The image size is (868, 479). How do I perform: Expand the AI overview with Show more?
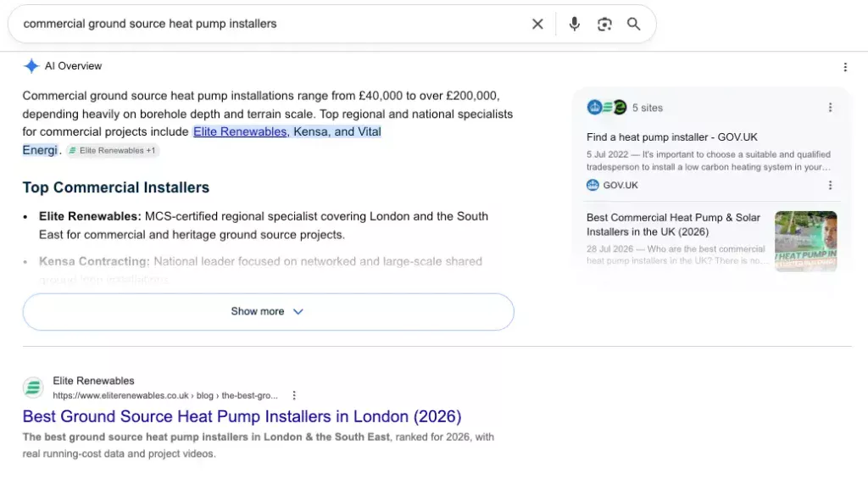click(268, 312)
